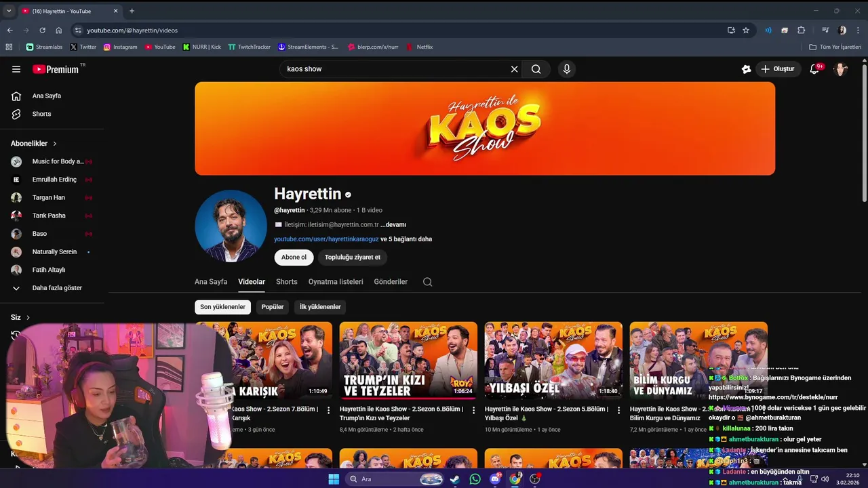
Task: Open Discord from the taskbar
Action: [495, 479]
